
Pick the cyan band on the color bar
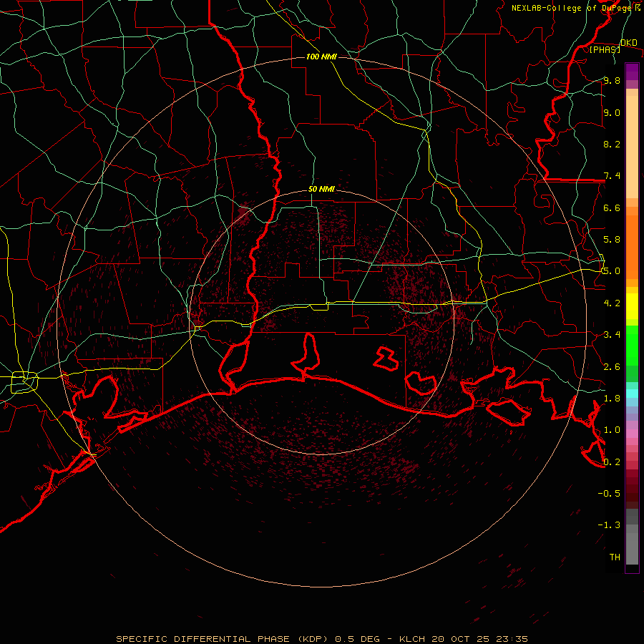coord(632,394)
